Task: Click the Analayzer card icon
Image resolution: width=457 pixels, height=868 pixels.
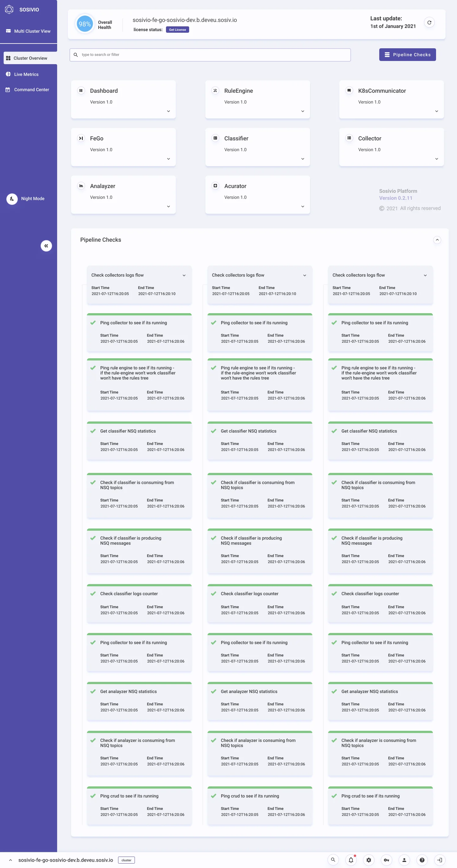Action: pyautogui.click(x=81, y=186)
